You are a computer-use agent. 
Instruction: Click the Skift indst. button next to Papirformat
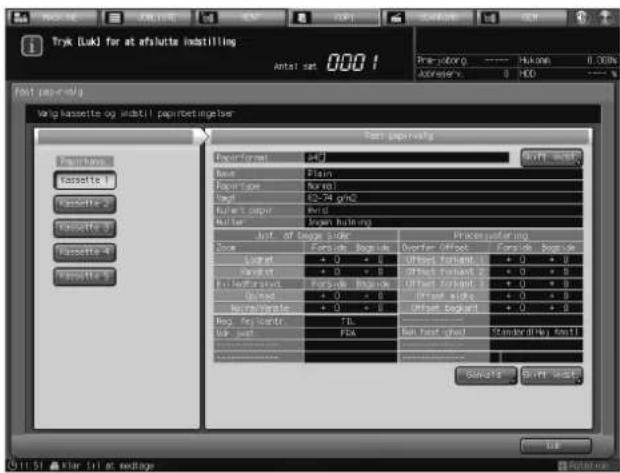coord(551,157)
